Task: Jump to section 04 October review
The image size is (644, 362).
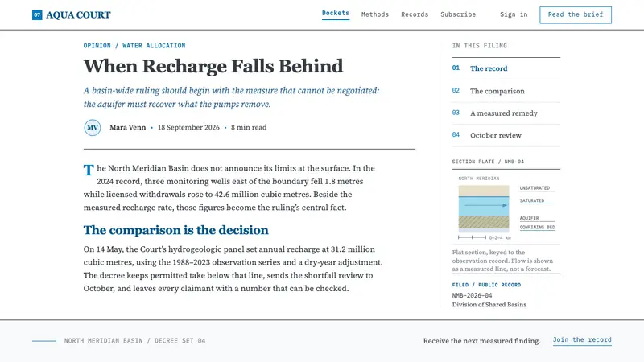Action: click(x=506, y=135)
